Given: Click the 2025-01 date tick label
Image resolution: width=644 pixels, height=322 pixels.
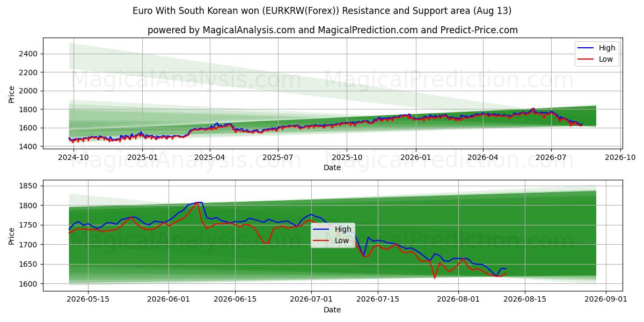Looking at the screenshot, I should 142,157.
